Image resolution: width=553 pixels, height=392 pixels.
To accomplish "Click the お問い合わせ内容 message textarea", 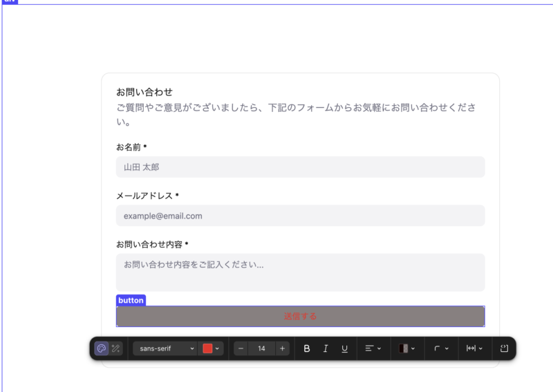I will coord(300,272).
